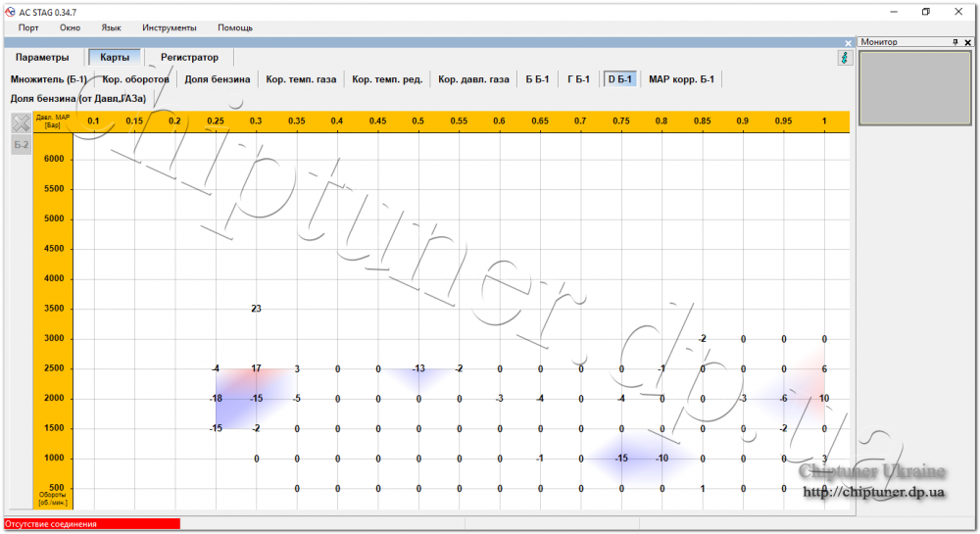Open the Кор. темп. газа map
980x534 pixels.
[301, 79]
